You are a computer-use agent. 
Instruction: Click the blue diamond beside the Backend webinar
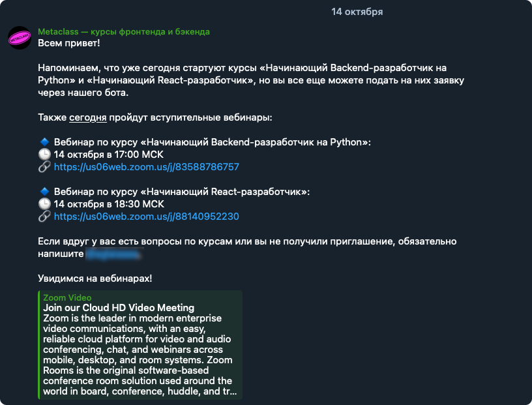[x=44, y=142]
